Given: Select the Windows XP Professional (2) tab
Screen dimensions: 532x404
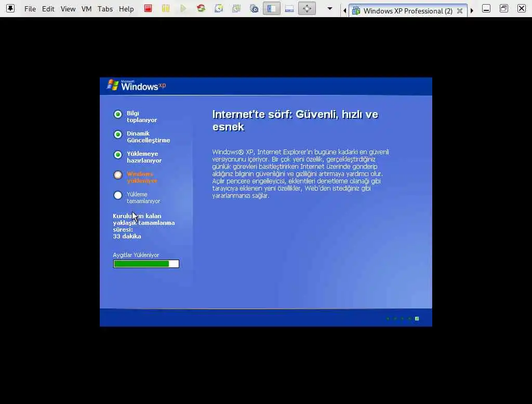Looking at the screenshot, I should pyautogui.click(x=408, y=11).
